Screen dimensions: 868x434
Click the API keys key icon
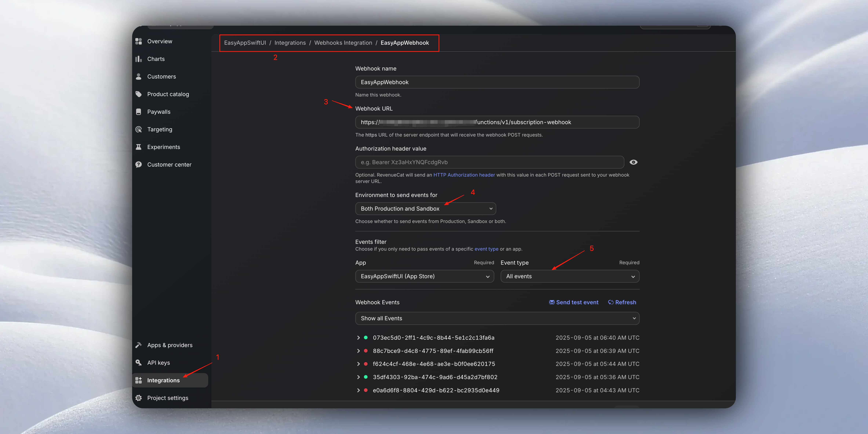[x=139, y=363]
